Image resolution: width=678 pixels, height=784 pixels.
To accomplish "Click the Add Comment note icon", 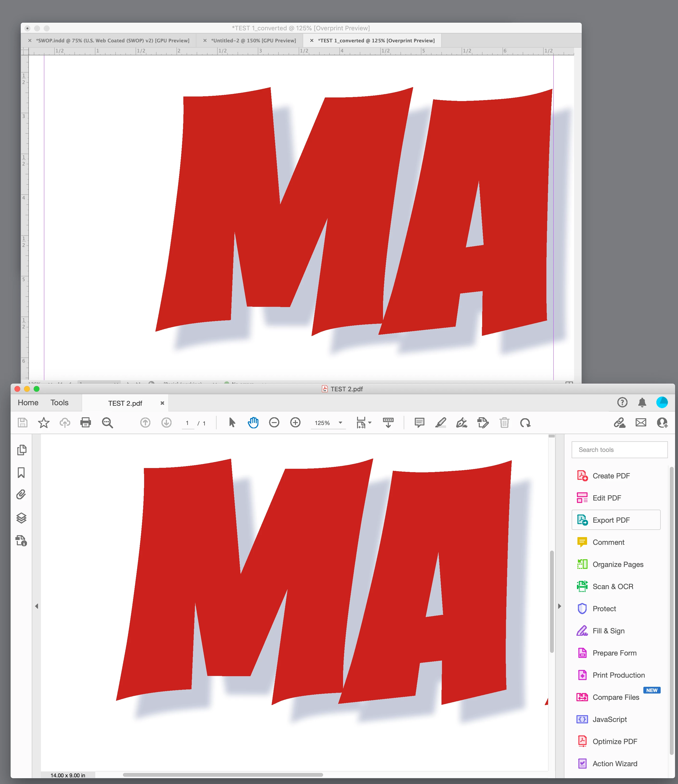I will click(419, 423).
